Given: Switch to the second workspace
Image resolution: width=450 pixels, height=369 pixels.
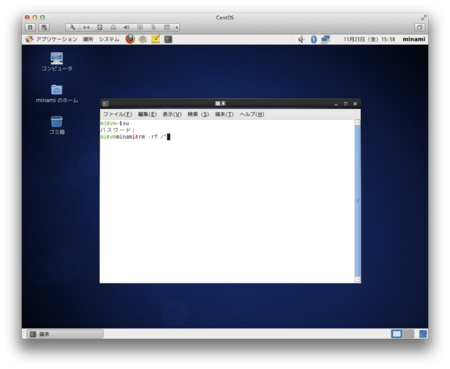Looking at the screenshot, I should point(408,334).
